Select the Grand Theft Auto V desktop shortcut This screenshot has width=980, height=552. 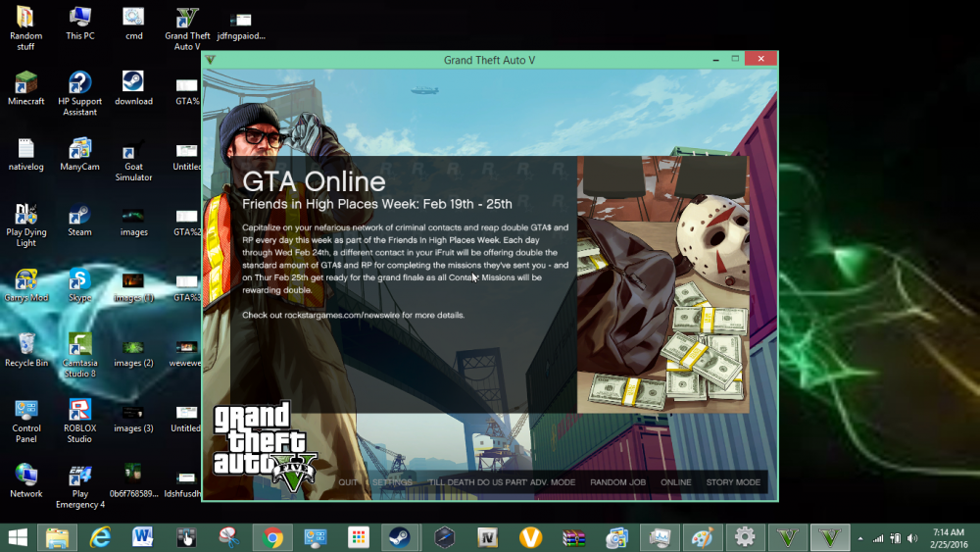point(187,28)
